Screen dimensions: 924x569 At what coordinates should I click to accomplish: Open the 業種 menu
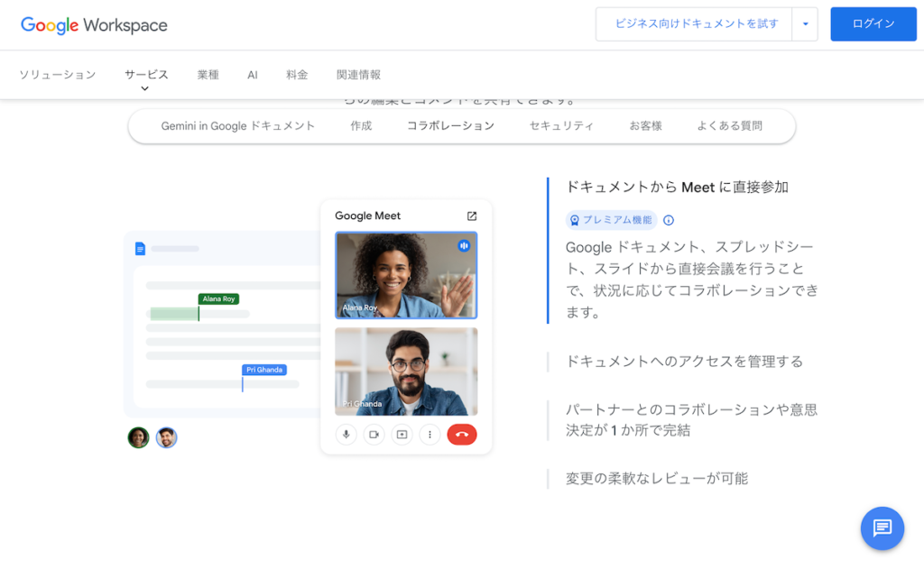point(208,75)
